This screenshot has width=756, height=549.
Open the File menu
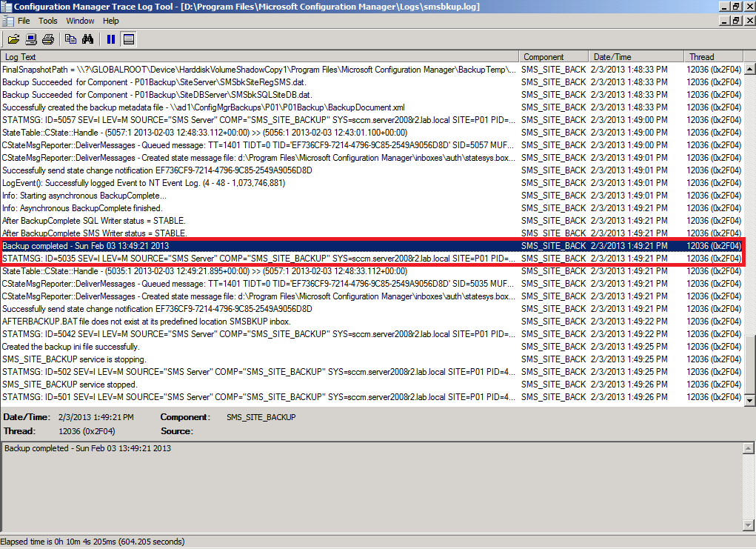coord(24,21)
